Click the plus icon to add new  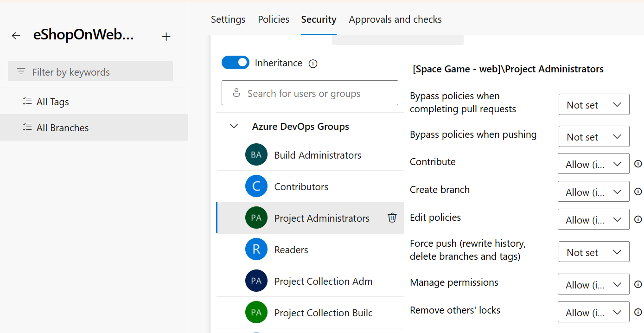(x=166, y=37)
